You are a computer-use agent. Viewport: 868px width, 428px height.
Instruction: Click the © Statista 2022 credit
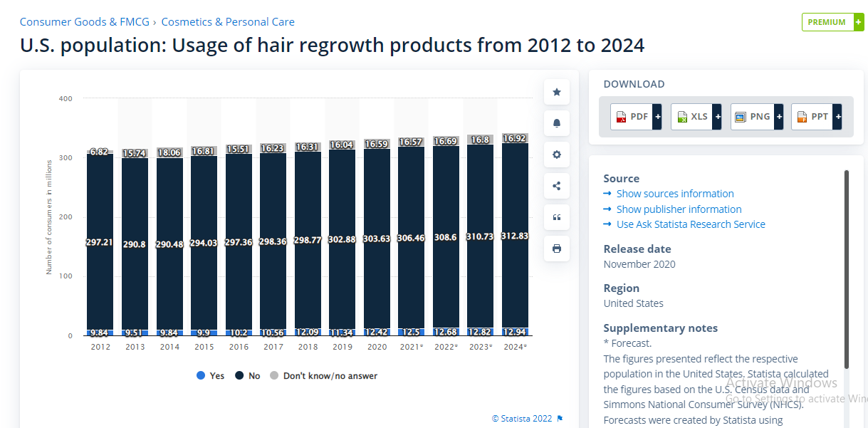[522, 419]
